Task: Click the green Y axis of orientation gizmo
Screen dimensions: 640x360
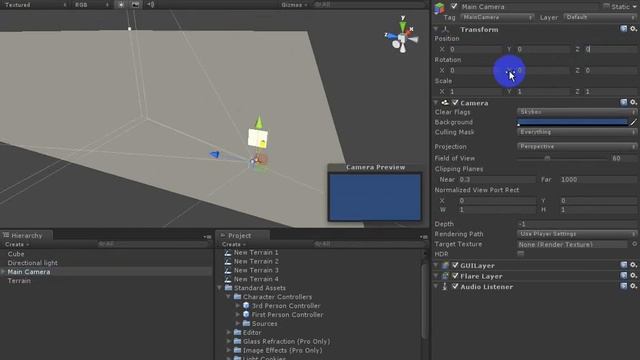Action: tap(403, 26)
